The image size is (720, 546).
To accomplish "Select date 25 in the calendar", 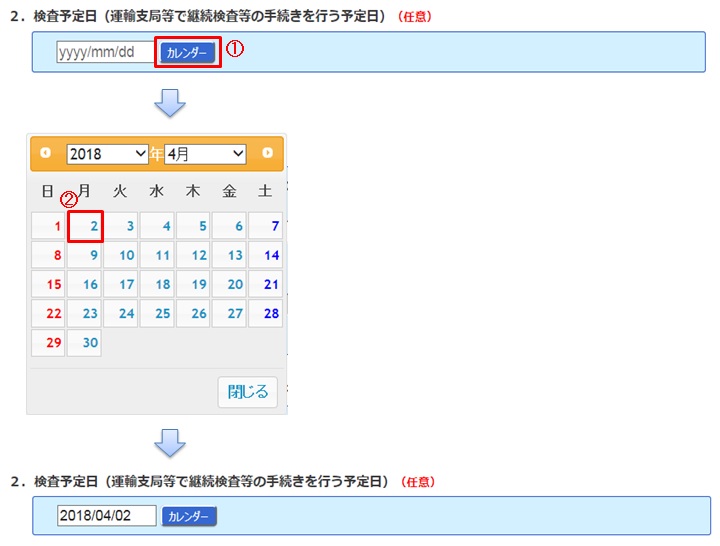I will (157, 314).
